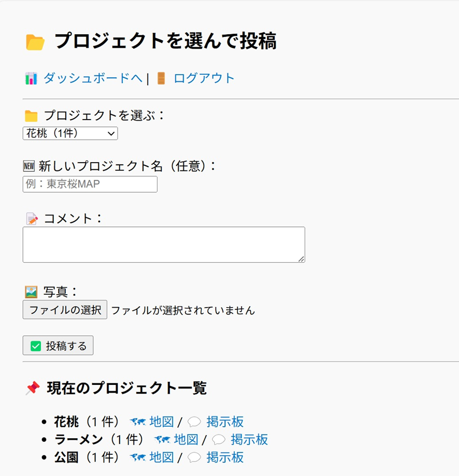Screen dimensions: 459x476
Task: Click the world map icon in 公園 row
Action: pos(138,457)
